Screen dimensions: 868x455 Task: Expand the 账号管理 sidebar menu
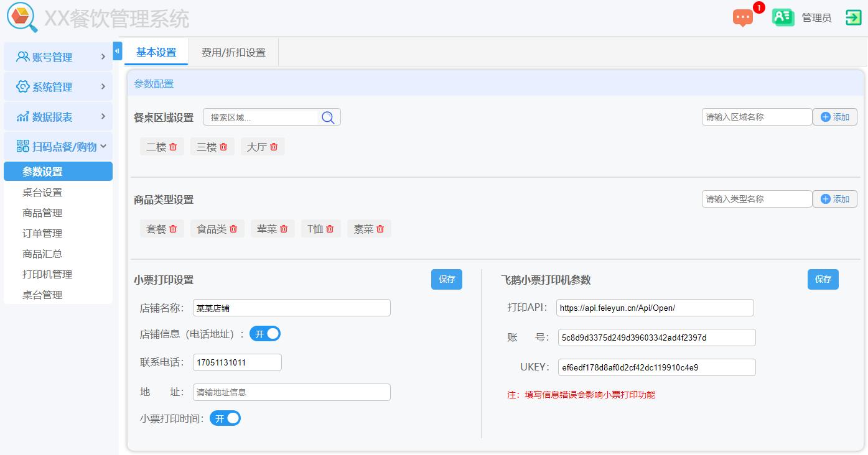(58, 57)
